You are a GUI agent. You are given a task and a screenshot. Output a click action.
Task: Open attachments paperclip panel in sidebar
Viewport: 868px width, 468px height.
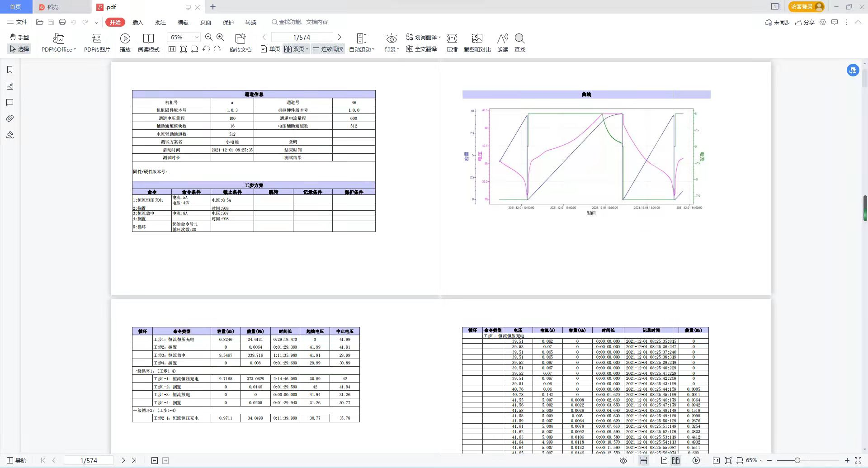[10, 118]
